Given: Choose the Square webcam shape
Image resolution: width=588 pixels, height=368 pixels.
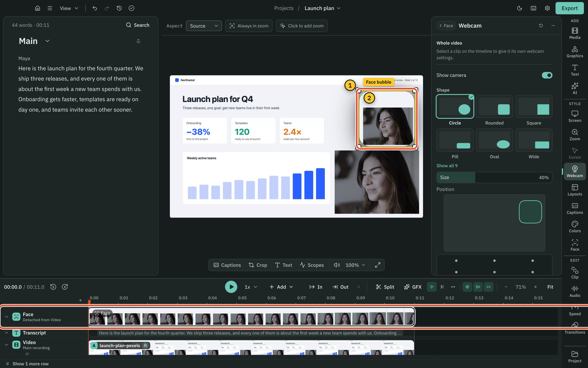Looking at the screenshot, I should coord(534,110).
